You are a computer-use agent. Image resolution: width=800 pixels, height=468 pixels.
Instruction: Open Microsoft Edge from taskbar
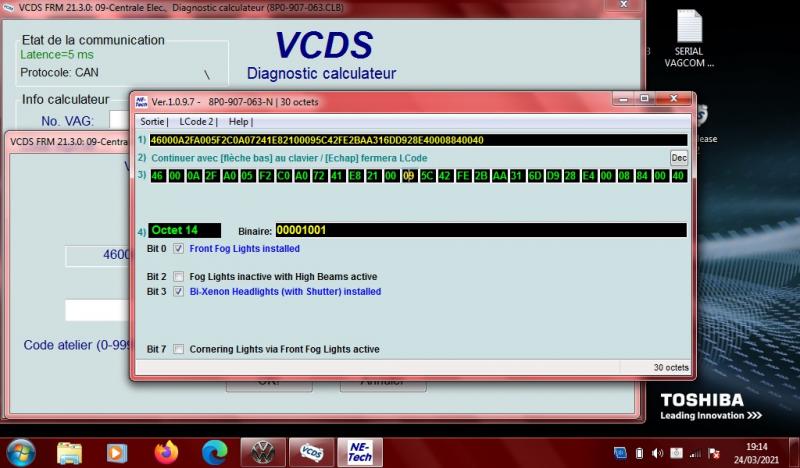214,453
